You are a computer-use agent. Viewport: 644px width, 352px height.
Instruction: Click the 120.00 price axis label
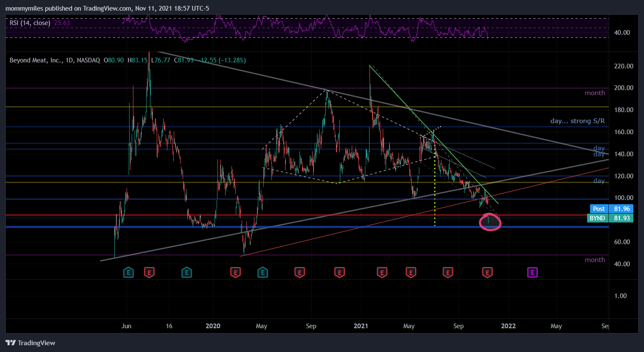click(x=624, y=176)
